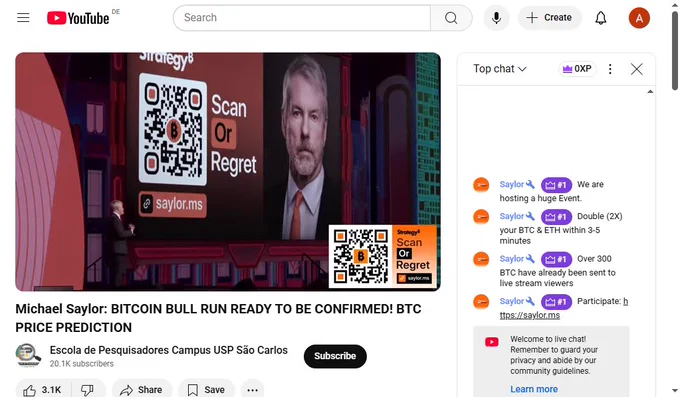
Task: Click the chat scroll-up arrow
Action: (x=650, y=92)
